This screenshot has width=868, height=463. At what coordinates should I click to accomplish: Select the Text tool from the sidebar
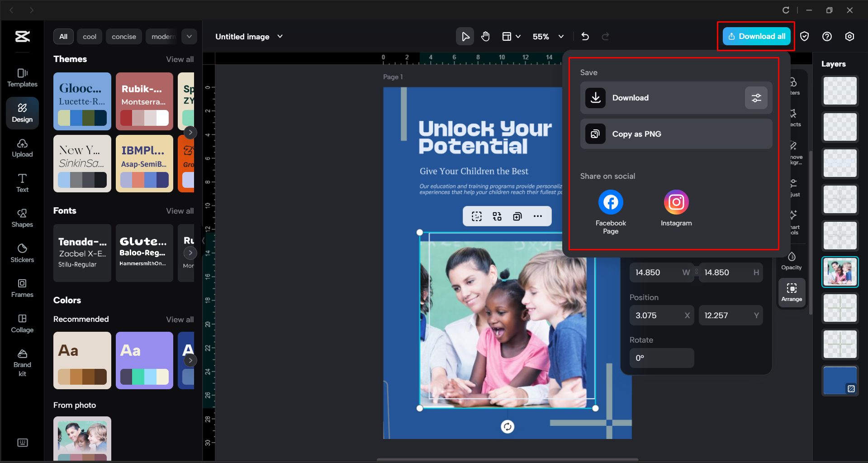[x=22, y=182]
